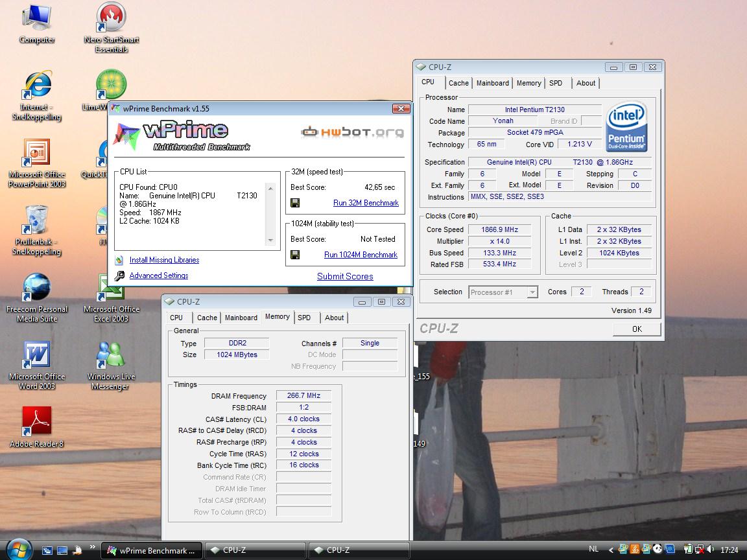Screen dimensions: 747x560
Task: Select Cache tab in lower CPU-Z memory window
Action: click(207, 318)
